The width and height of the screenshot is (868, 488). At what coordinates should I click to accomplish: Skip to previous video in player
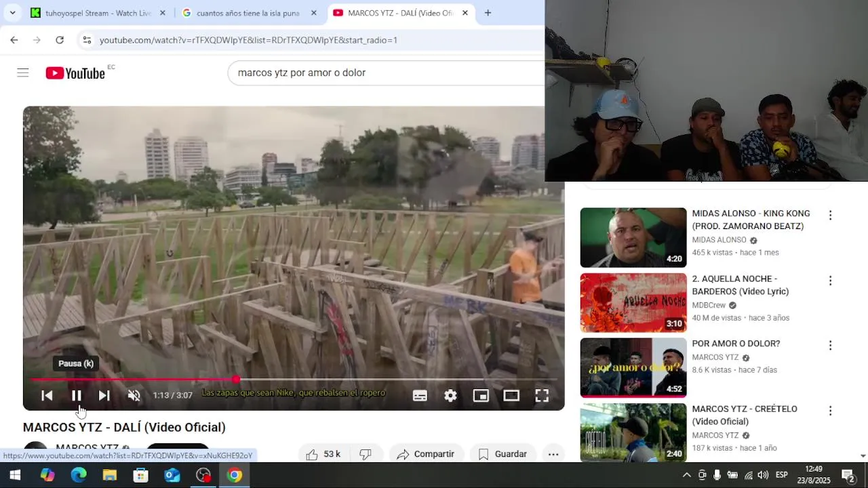click(47, 396)
